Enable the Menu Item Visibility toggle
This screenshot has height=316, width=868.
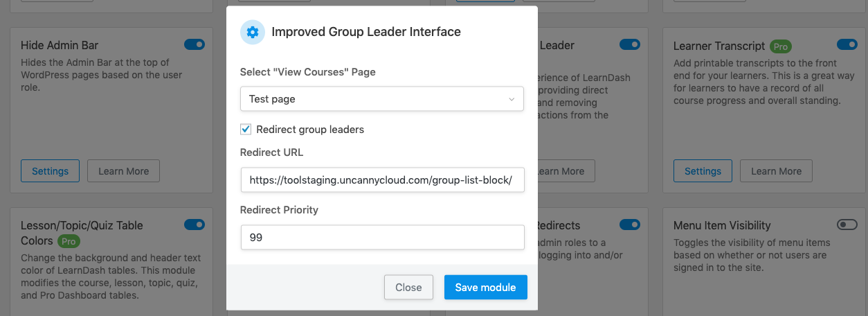pyautogui.click(x=847, y=225)
